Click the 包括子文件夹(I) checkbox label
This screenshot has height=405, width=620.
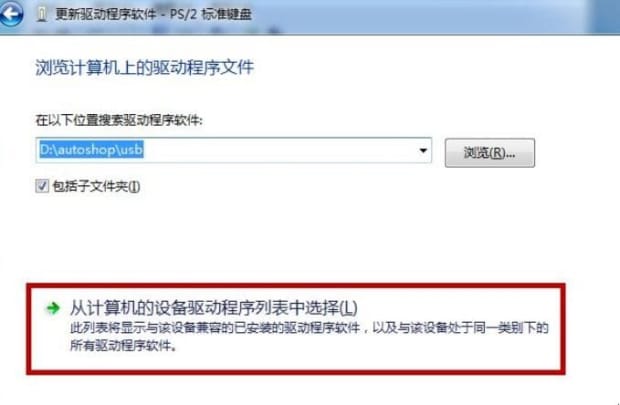coord(96,186)
